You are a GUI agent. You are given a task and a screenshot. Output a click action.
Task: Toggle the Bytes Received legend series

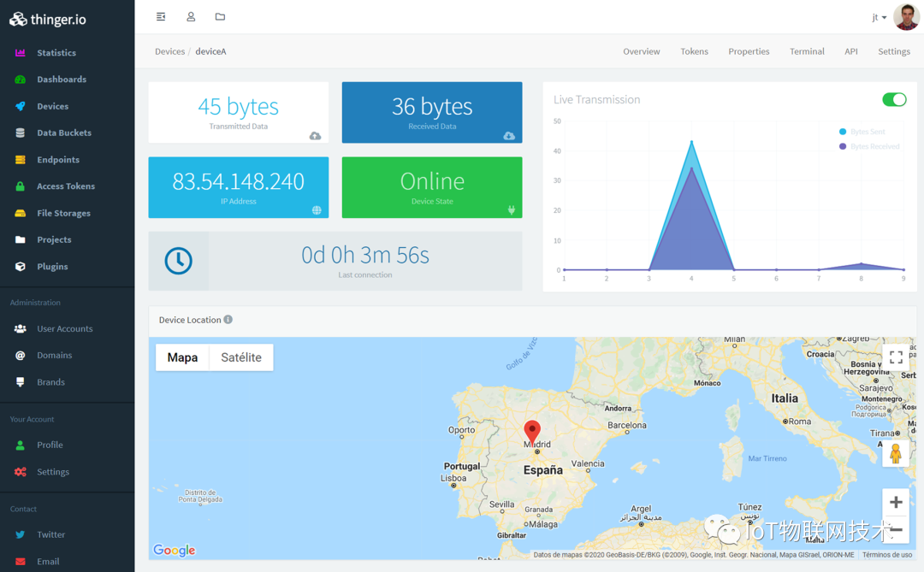click(869, 146)
